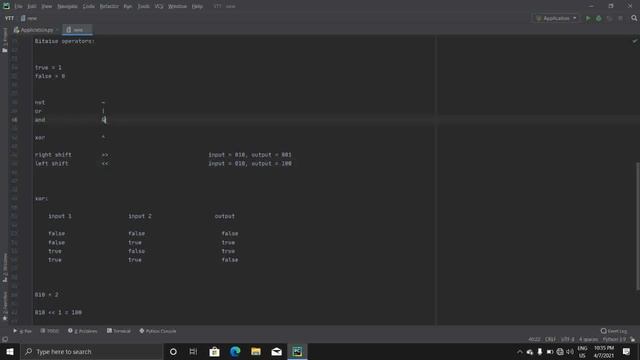Open the View menu
The width and height of the screenshot is (640, 360).
[47, 7]
